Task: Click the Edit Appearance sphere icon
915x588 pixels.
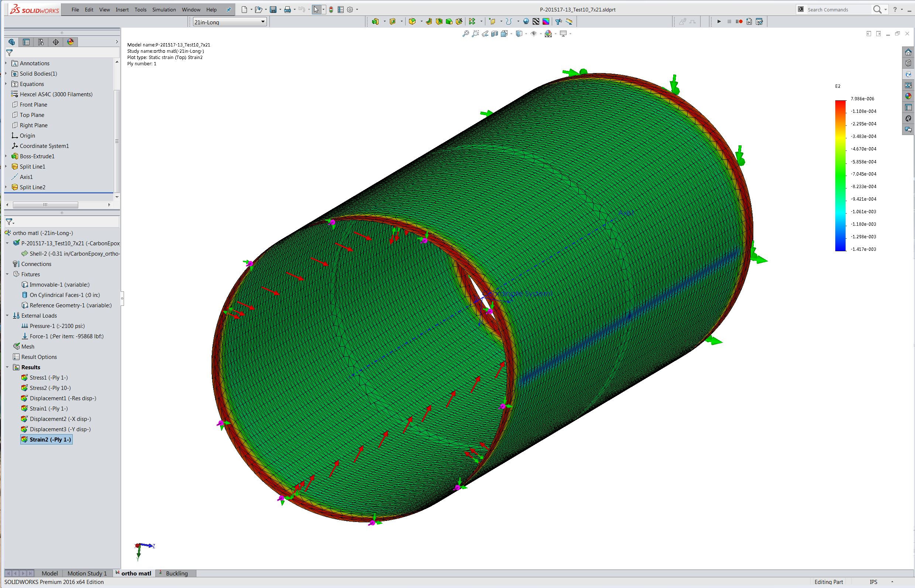Action: [x=526, y=21]
